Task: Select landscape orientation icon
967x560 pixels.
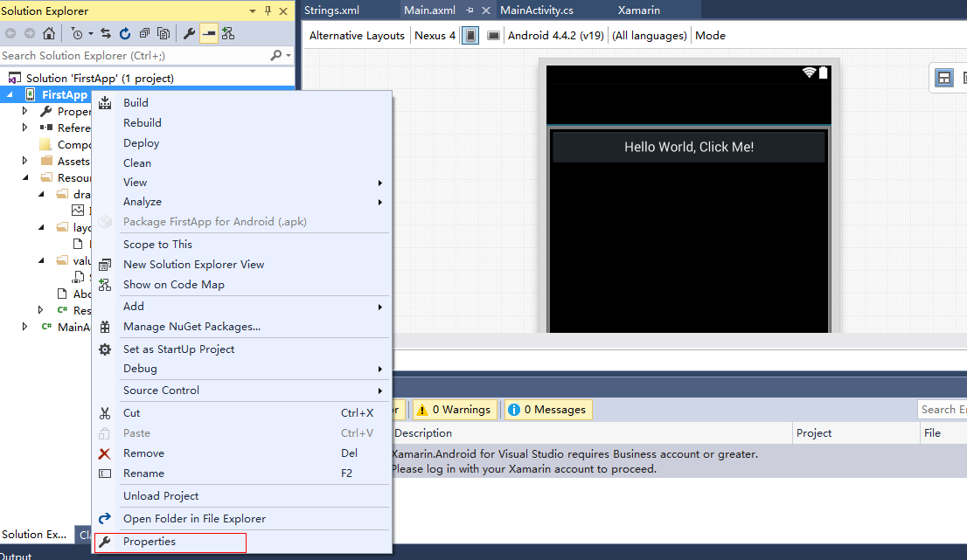Action: [493, 36]
